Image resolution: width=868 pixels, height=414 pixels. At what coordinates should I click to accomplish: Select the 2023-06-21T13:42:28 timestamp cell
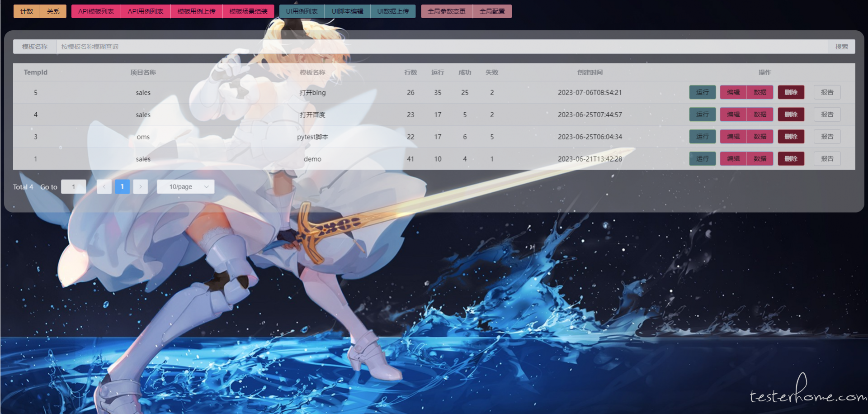pyautogui.click(x=590, y=159)
